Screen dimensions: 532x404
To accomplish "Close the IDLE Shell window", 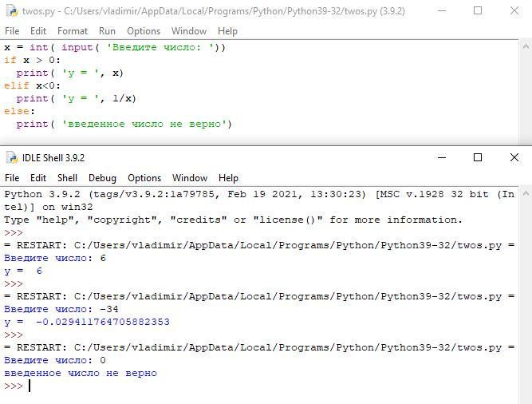I will 514,157.
